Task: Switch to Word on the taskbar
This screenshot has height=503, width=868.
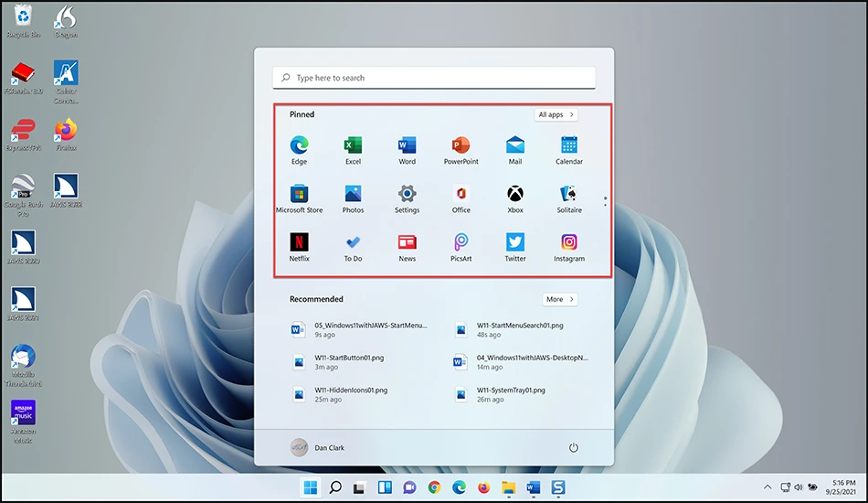Action: [533, 487]
